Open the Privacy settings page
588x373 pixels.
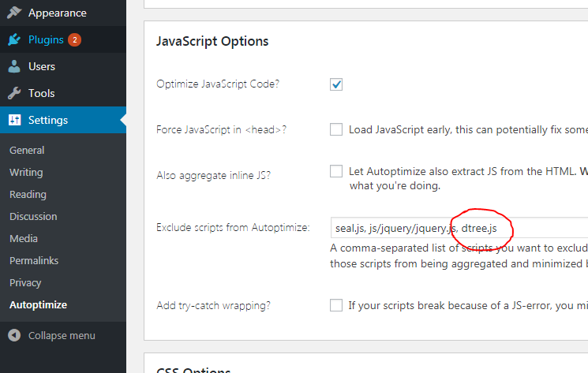[25, 283]
